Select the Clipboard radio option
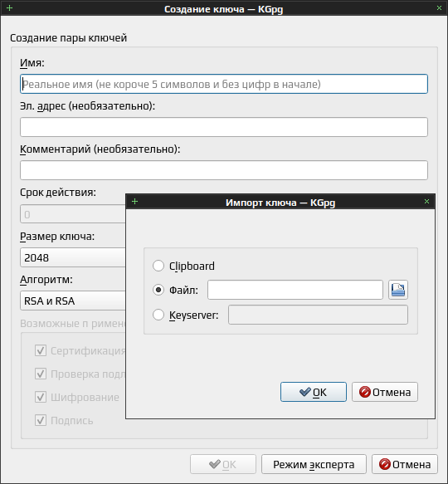448x484 pixels. point(158,266)
